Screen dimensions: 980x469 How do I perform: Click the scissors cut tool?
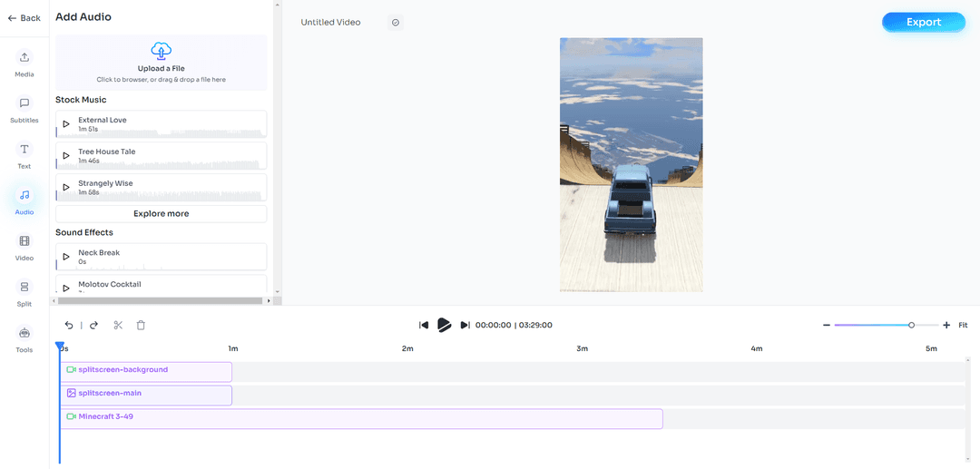point(118,325)
